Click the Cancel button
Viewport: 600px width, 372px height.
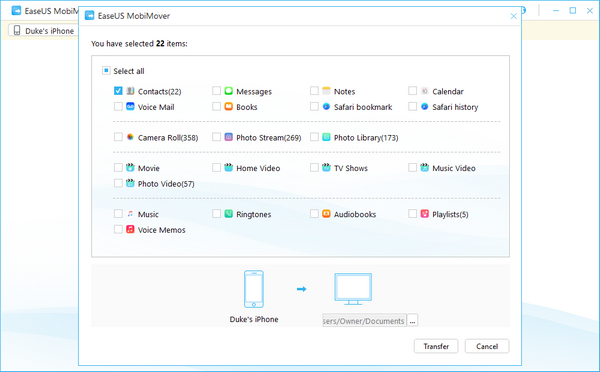tap(487, 346)
